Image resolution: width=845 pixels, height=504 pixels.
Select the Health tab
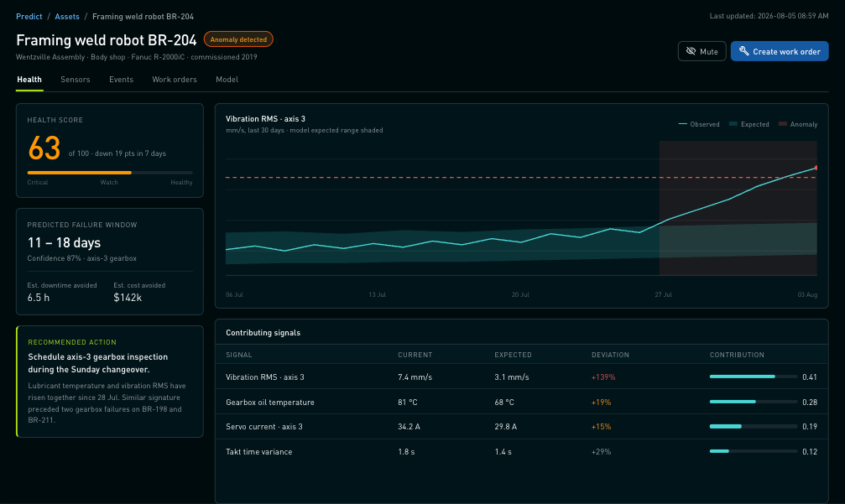point(29,79)
